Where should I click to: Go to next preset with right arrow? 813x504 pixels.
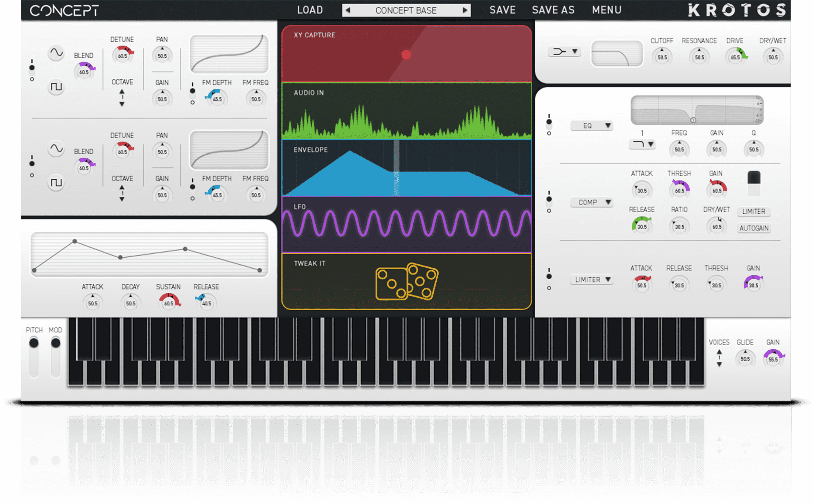coord(465,10)
